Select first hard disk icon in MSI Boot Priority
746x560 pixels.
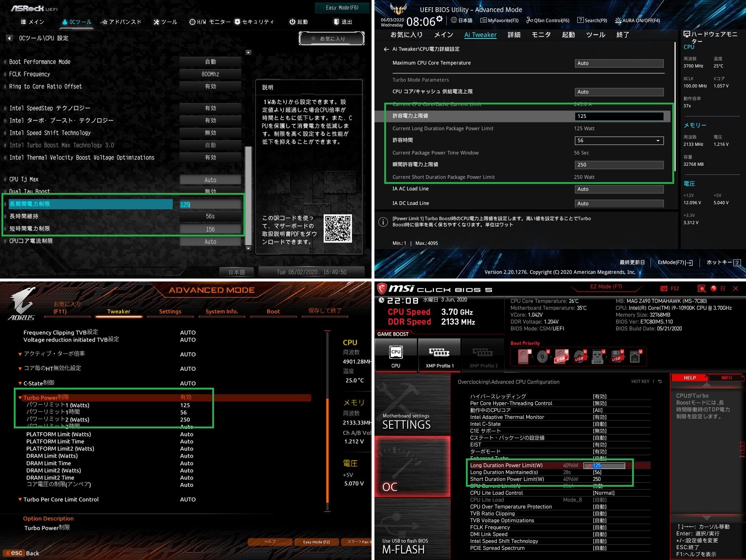[524, 357]
